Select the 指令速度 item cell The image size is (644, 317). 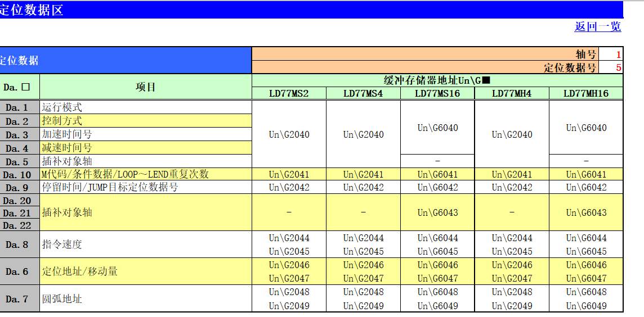point(145,244)
